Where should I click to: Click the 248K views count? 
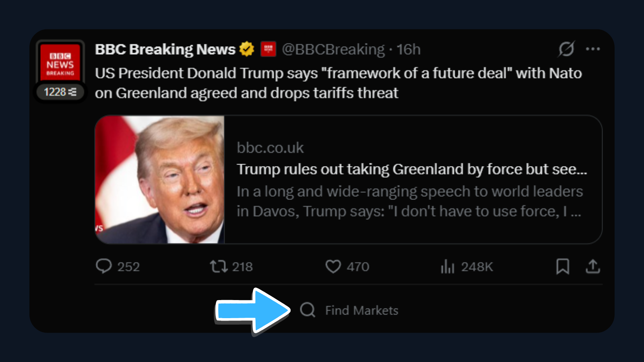click(x=477, y=267)
